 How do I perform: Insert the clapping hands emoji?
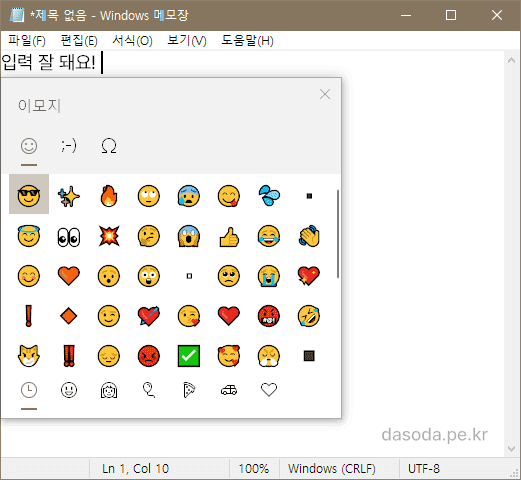click(309, 236)
